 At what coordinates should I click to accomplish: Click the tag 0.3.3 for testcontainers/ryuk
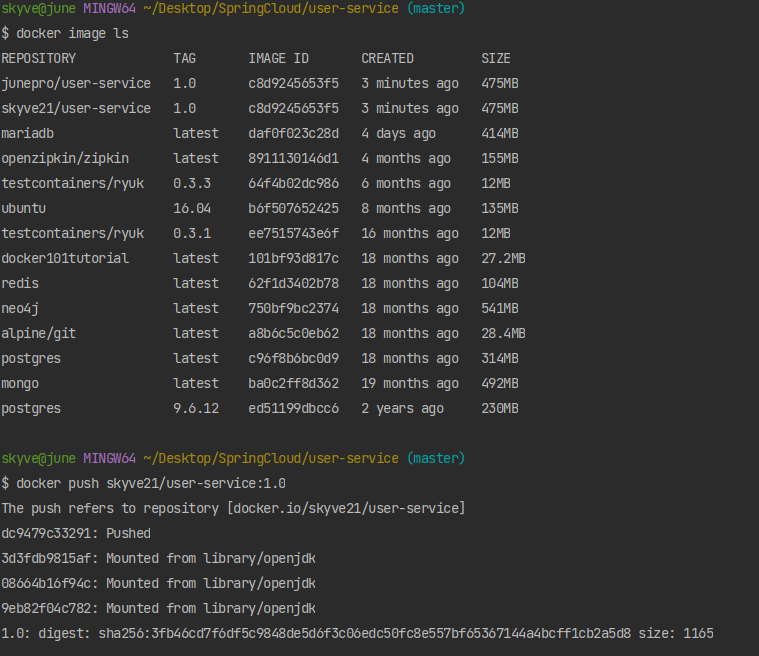click(x=192, y=183)
